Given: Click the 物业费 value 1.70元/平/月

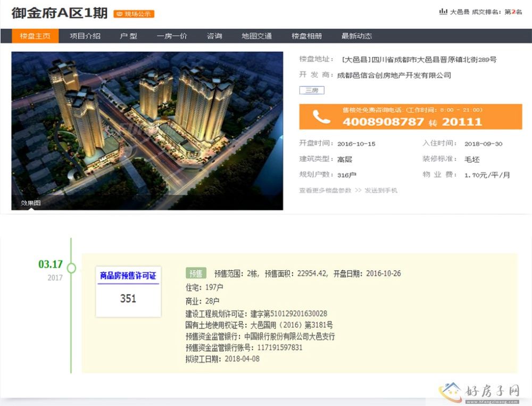Looking at the screenshot, I should (487, 175).
